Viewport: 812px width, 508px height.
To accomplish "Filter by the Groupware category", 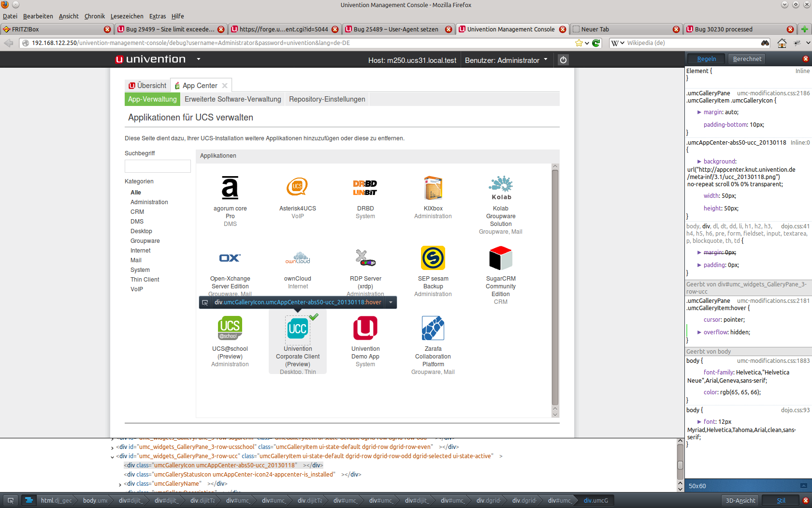I will 145,241.
